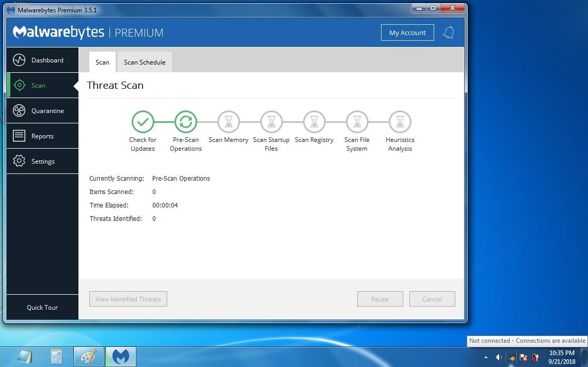
Task: Click the Check for Updates checkmark icon
Action: click(143, 121)
